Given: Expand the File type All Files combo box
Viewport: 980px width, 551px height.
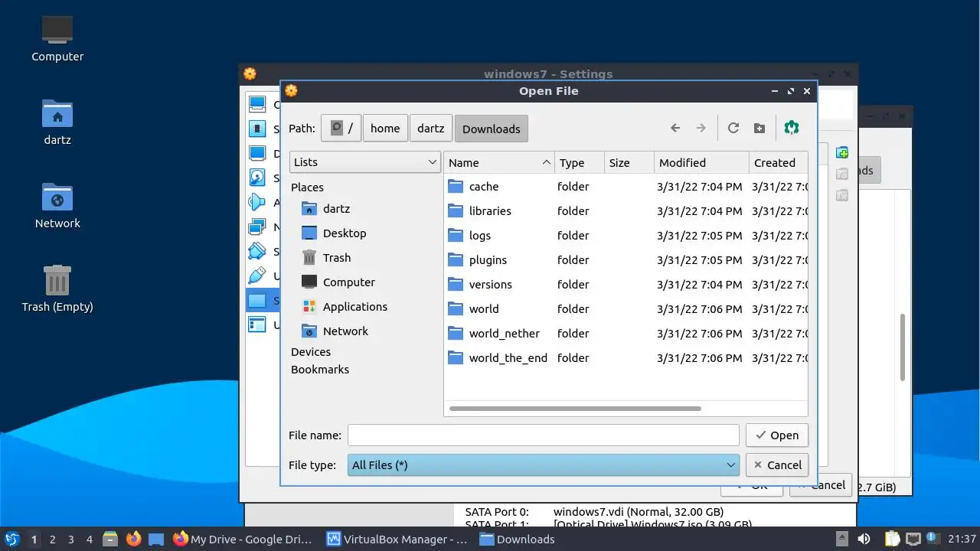Looking at the screenshot, I should [544, 465].
